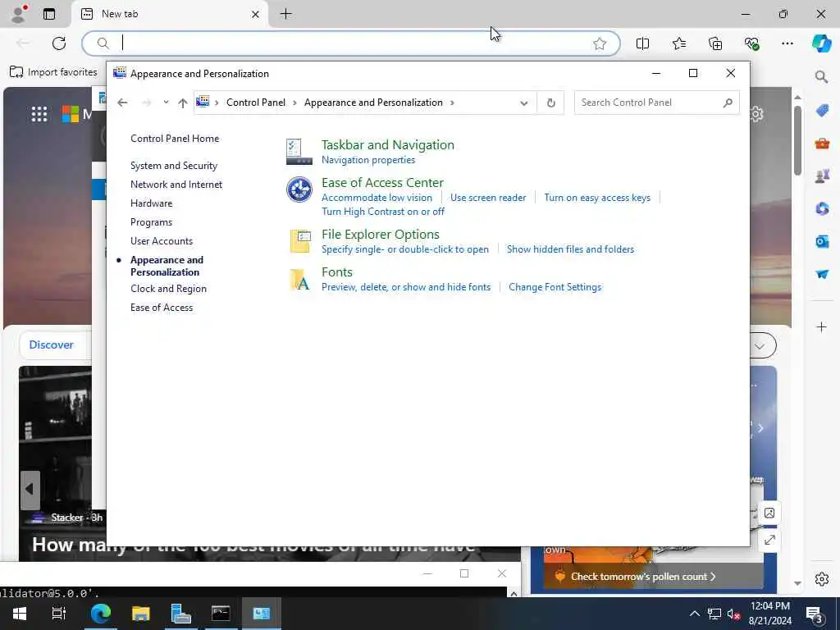Go to Control Panel Home
The width and height of the screenshot is (840, 630).
point(175,138)
